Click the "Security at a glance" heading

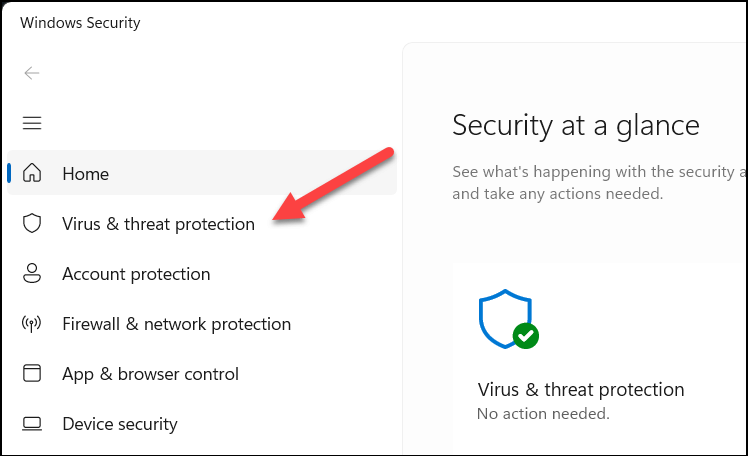[x=576, y=125]
